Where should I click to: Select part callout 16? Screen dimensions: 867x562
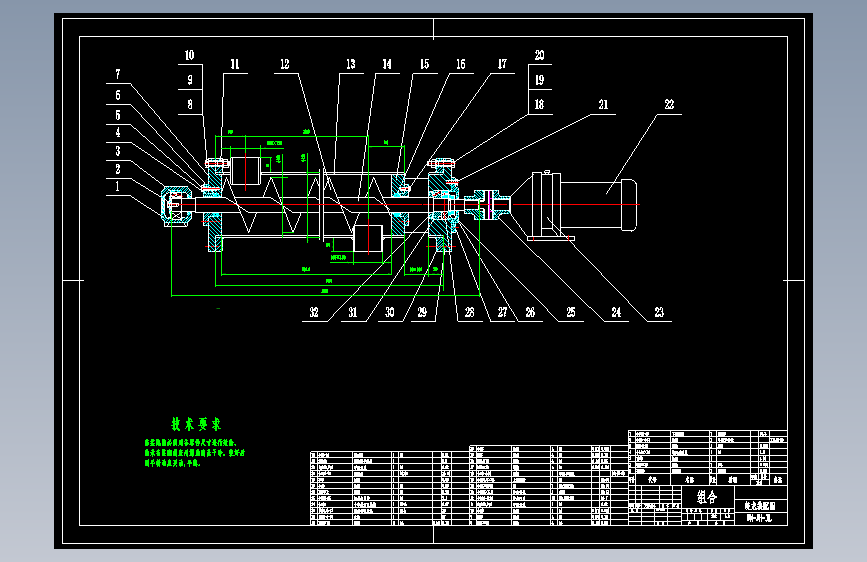[461, 64]
